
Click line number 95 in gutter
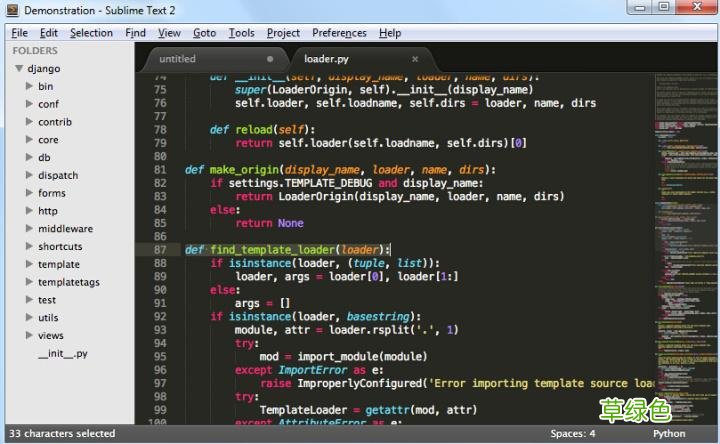(x=160, y=357)
